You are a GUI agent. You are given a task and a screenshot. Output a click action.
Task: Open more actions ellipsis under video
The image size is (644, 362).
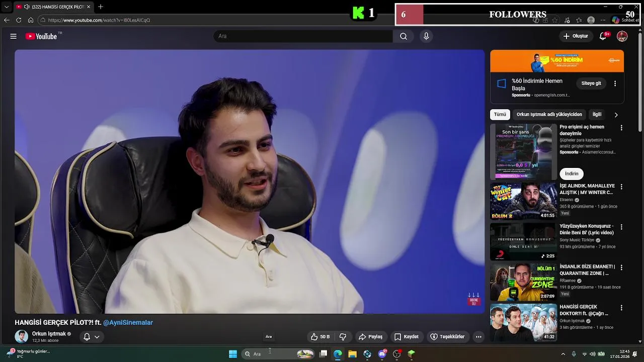pyautogui.click(x=478, y=337)
